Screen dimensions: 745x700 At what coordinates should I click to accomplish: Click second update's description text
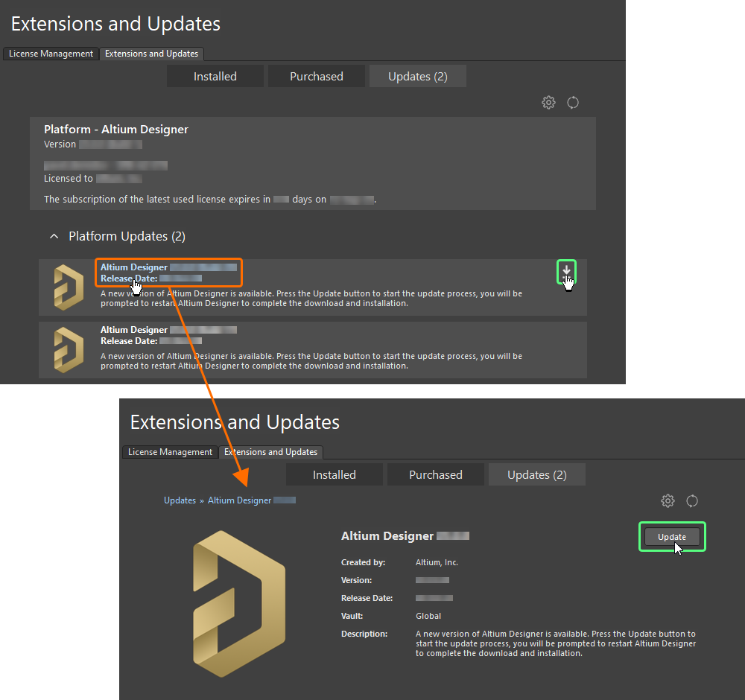pyautogui.click(x=311, y=361)
